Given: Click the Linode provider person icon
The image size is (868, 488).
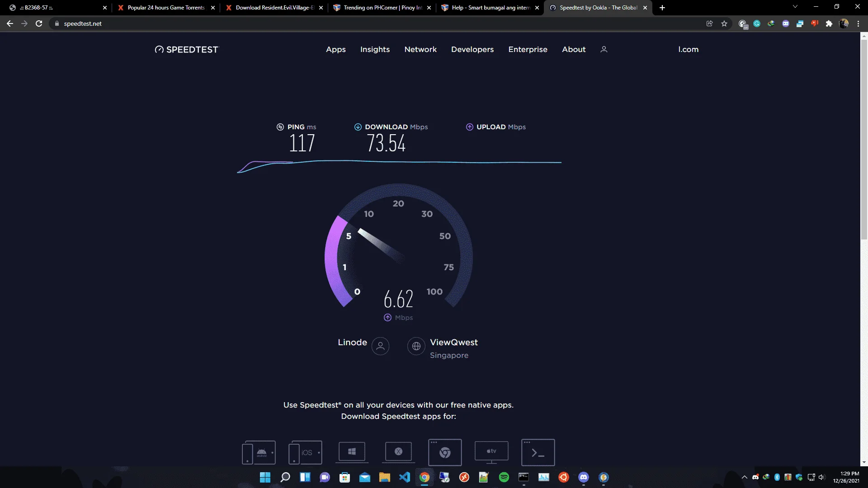Looking at the screenshot, I should click(380, 346).
